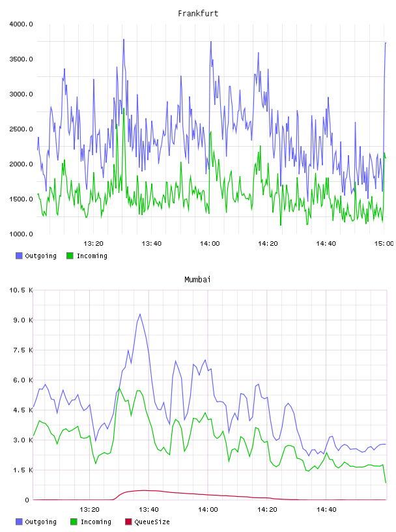The width and height of the screenshot is (396, 532).
Task: Click the 14:00 time label on Mumbai axis
Action: click(208, 509)
